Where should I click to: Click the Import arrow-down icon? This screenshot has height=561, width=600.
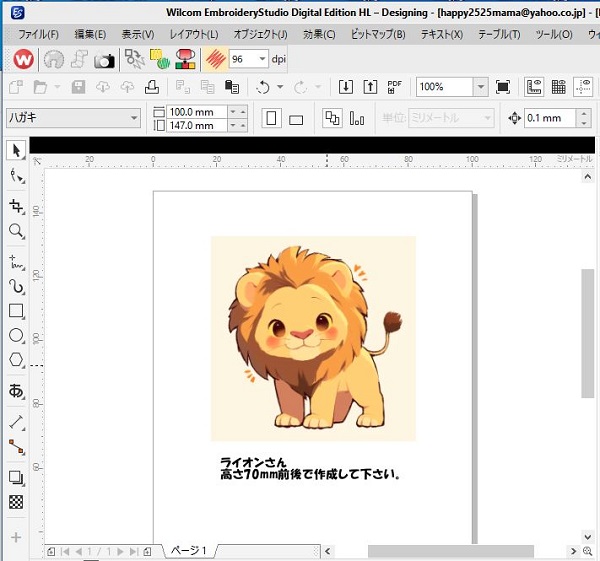[x=346, y=87]
